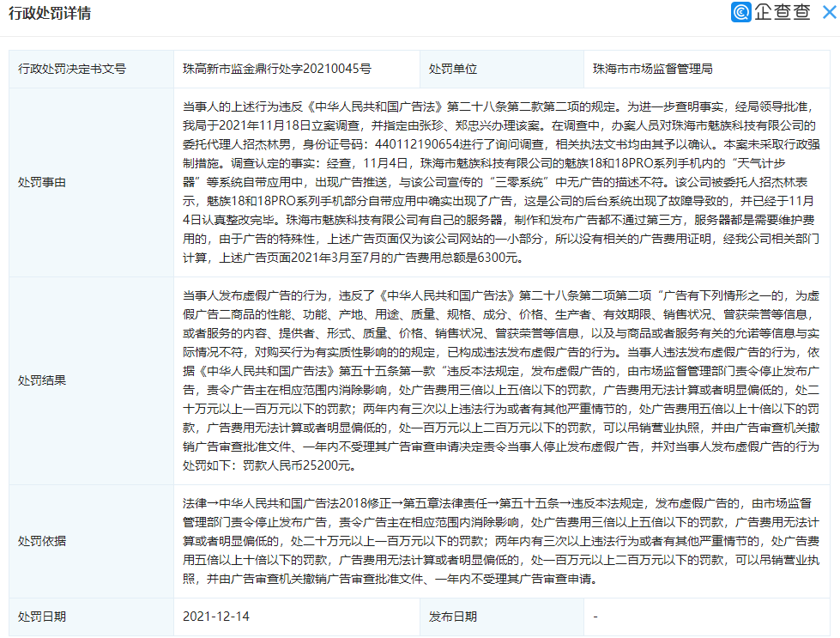Click the 珠海市市场监督管理局 authority name

[x=652, y=69]
